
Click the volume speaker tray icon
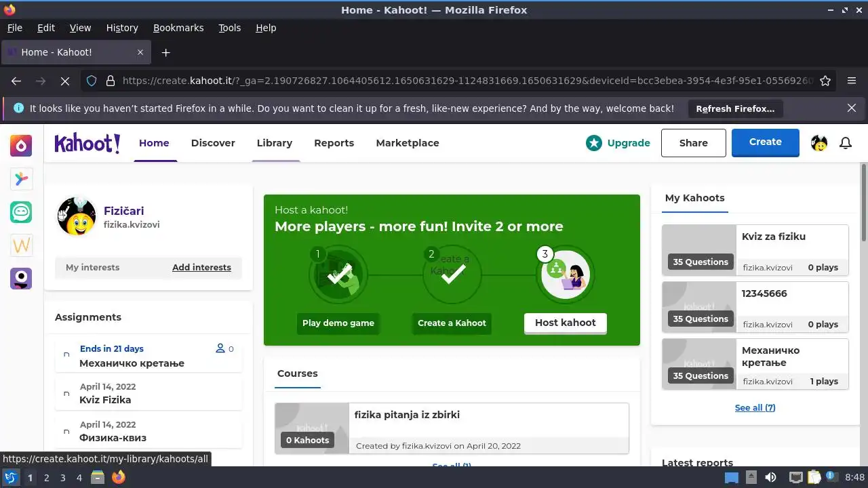[770, 478]
